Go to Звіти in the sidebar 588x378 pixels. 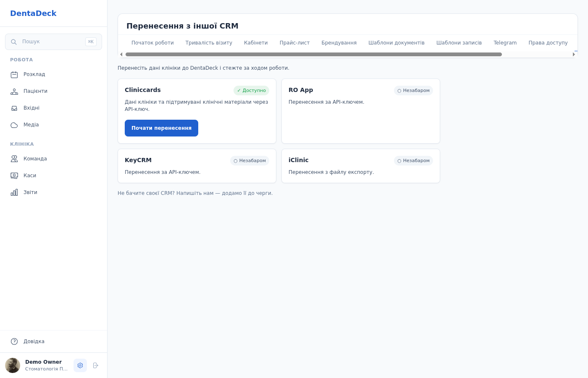tap(53, 192)
